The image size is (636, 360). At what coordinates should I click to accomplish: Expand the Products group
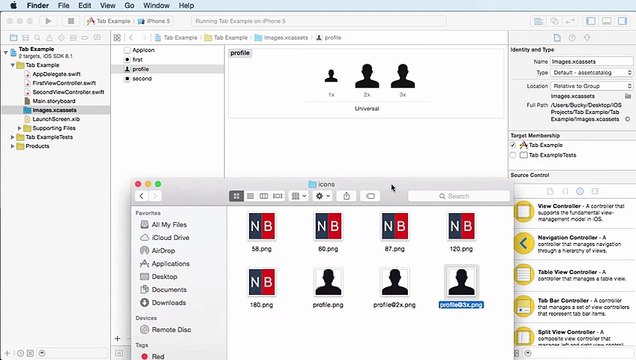13,146
